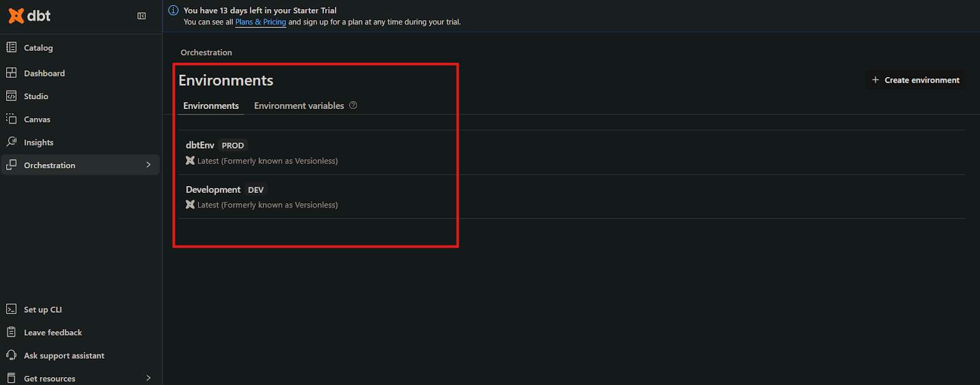The image size is (980, 385).
Task: Collapse the sidebar using the panel icon
Action: coord(141,16)
